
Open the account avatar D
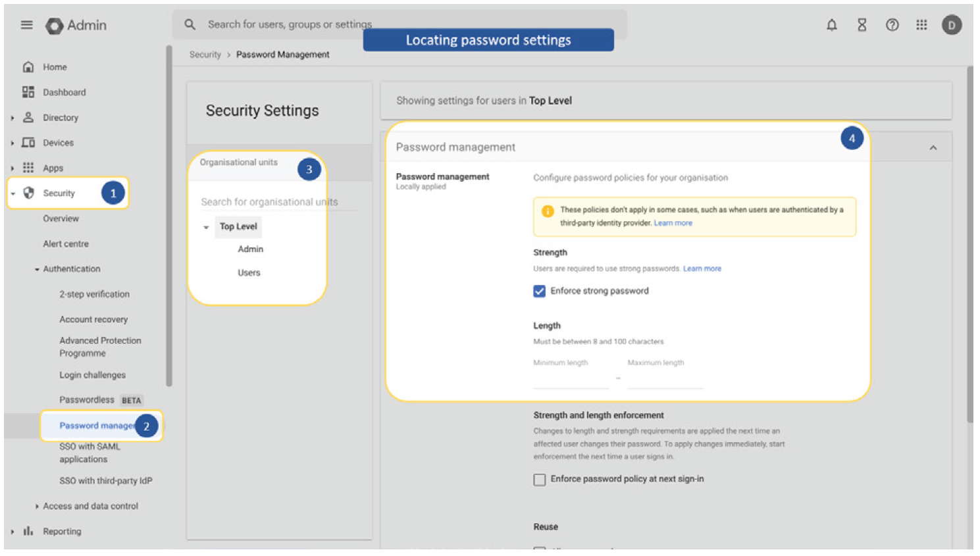pyautogui.click(x=952, y=25)
